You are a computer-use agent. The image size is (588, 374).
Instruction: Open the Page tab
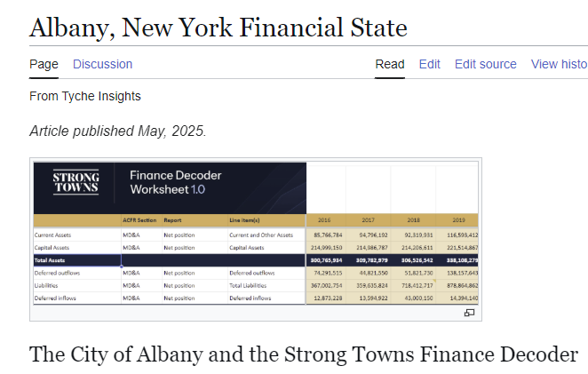pyautogui.click(x=44, y=64)
